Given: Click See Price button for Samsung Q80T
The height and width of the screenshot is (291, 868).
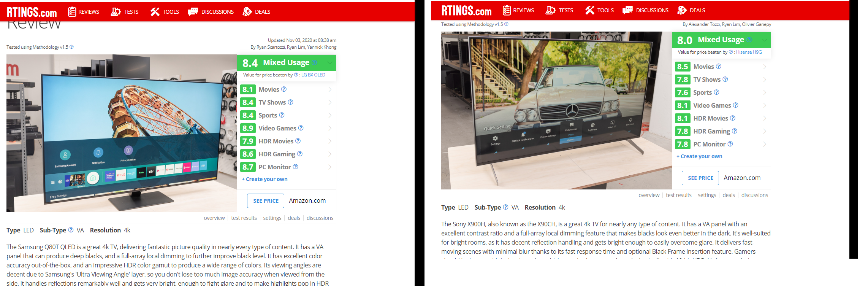Looking at the screenshot, I should (266, 201).
